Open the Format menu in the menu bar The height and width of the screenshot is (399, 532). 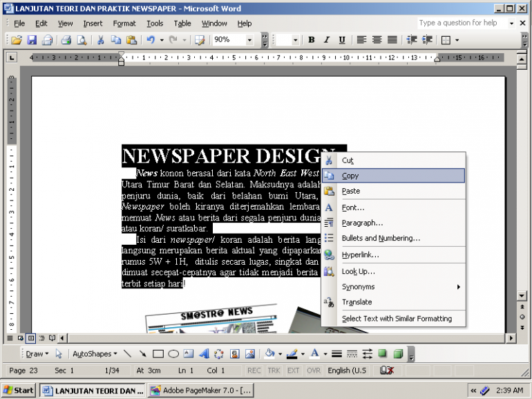[x=124, y=23]
